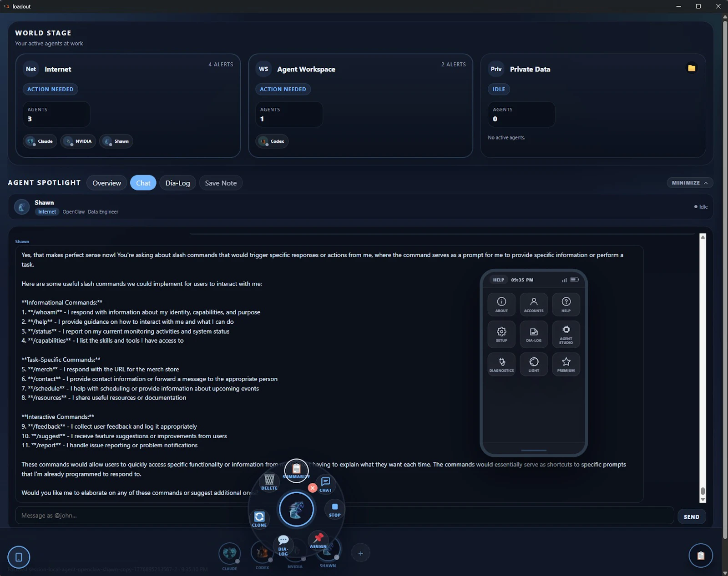Click the Shawn agent chip in Internet card
This screenshot has height=576, width=728.
116,141
